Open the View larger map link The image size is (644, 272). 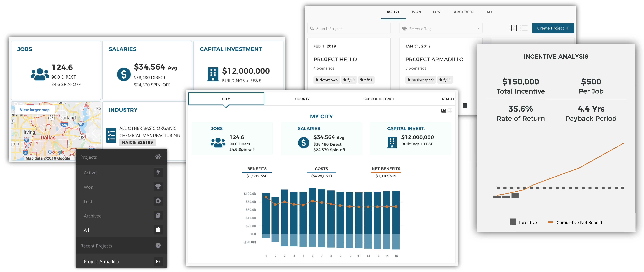coord(35,110)
